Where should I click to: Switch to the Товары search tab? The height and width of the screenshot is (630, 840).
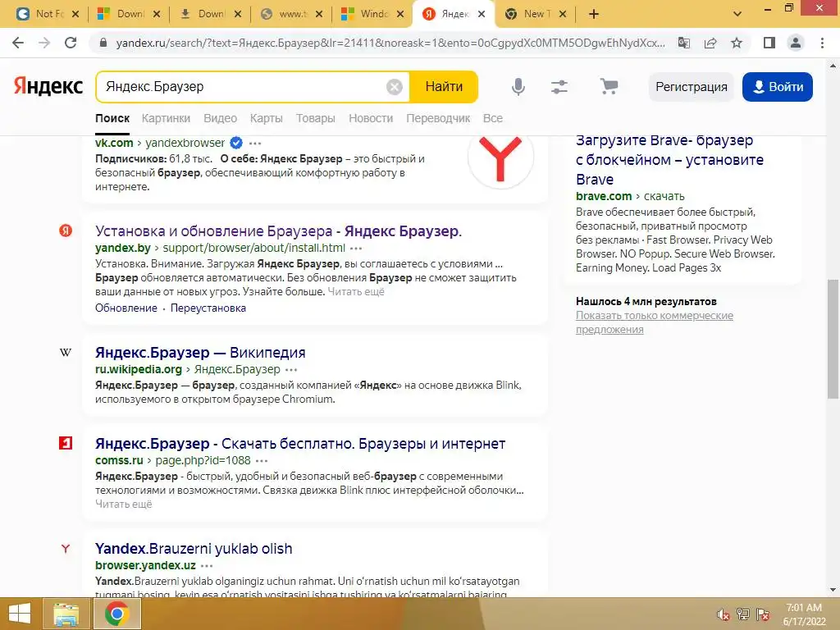(x=316, y=118)
